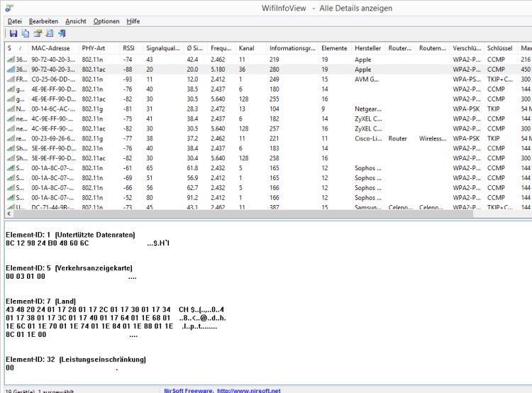Open the Hilfe menu
The image size is (532, 393).
pos(133,21)
